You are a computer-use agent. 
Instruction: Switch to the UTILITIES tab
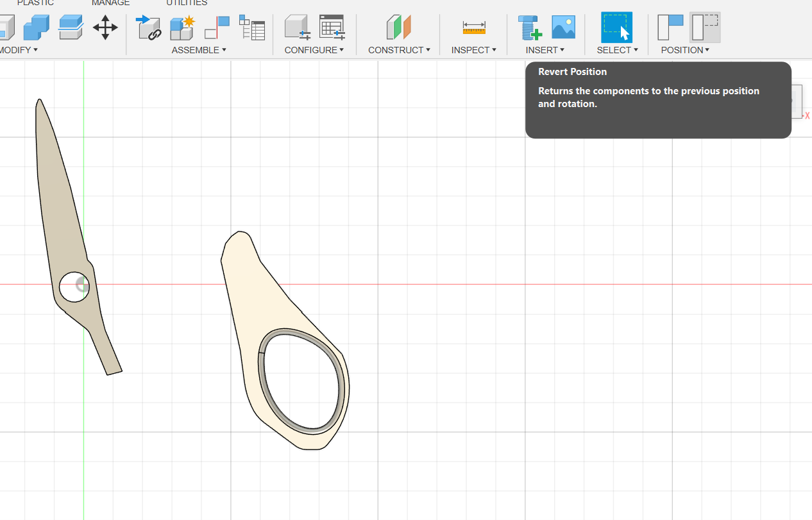(x=187, y=3)
